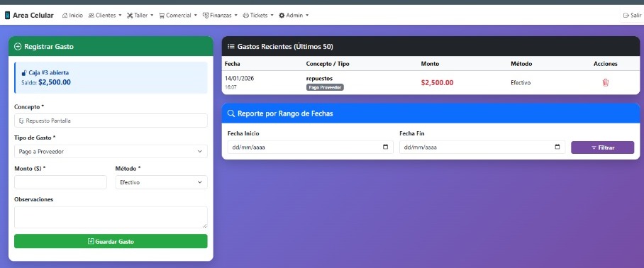Click the Filtrar button

pyautogui.click(x=603, y=147)
